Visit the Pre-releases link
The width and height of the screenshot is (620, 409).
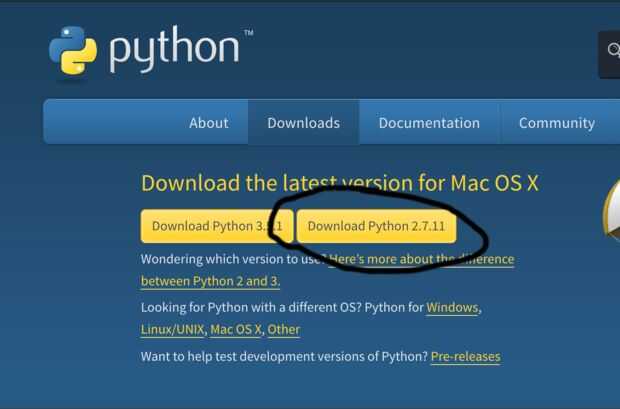coord(465,356)
